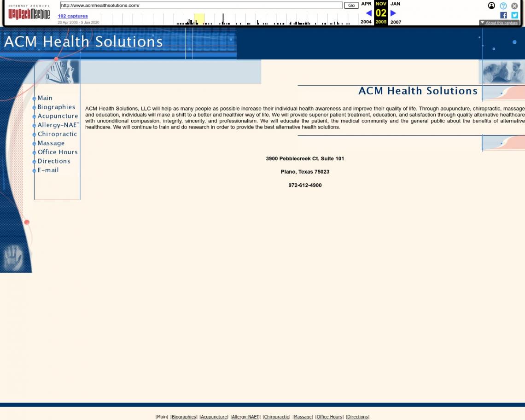Click the capture day number 02

(x=381, y=13)
